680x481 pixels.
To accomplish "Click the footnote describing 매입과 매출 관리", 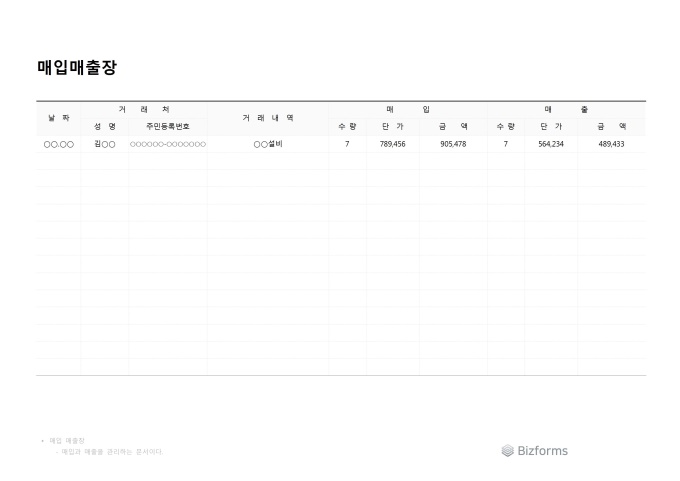I will click(110, 452).
